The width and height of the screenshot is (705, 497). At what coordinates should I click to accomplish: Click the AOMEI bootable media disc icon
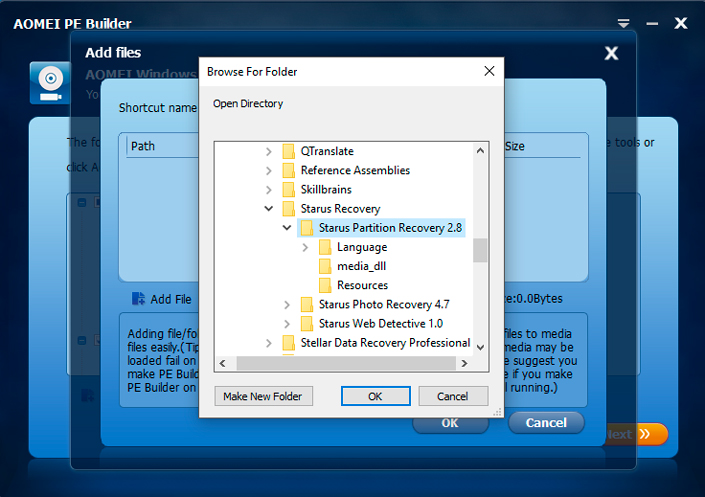coord(50,83)
